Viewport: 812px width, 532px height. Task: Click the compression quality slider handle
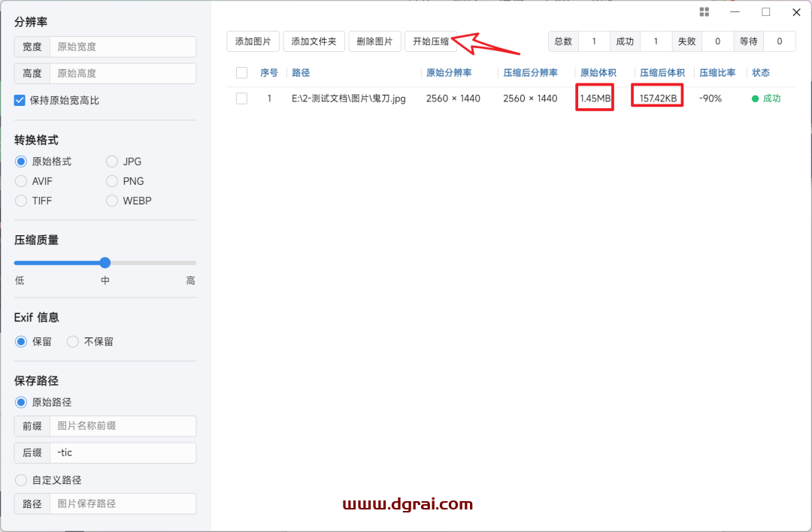(105, 263)
